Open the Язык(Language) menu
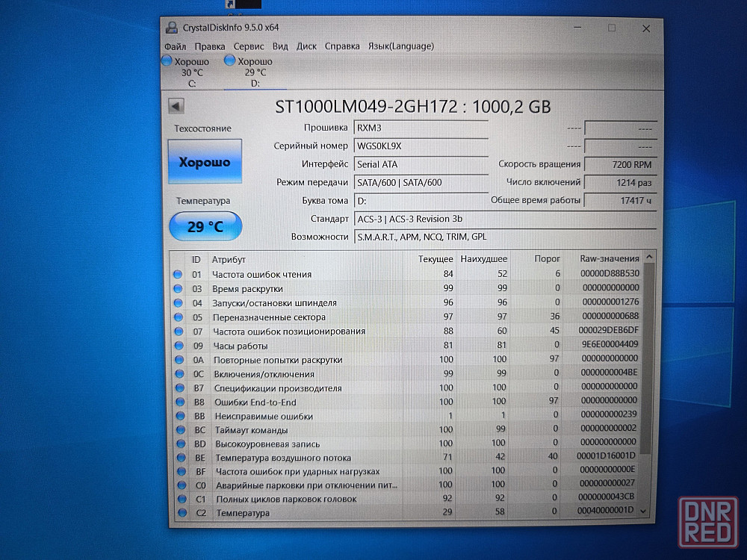The width and height of the screenshot is (747, 560). 400,46
